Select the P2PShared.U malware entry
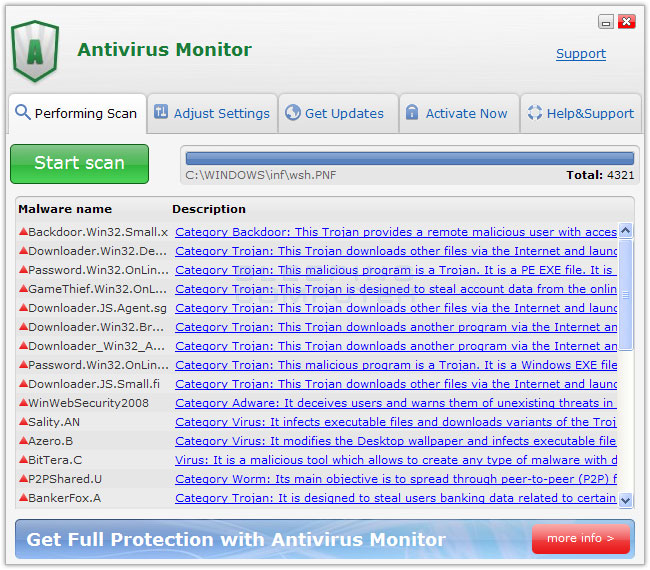 [65, 479]
